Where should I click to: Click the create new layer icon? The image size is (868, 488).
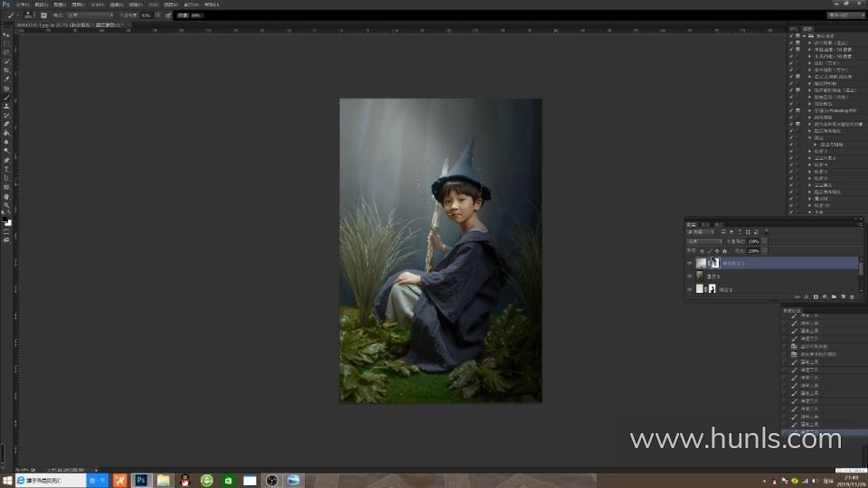(x=843, y=296)
